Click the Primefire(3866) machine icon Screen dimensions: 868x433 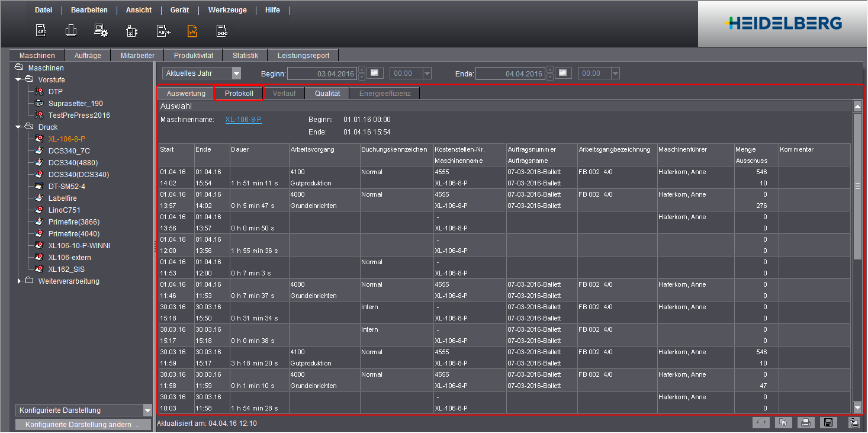click(39, 222)
